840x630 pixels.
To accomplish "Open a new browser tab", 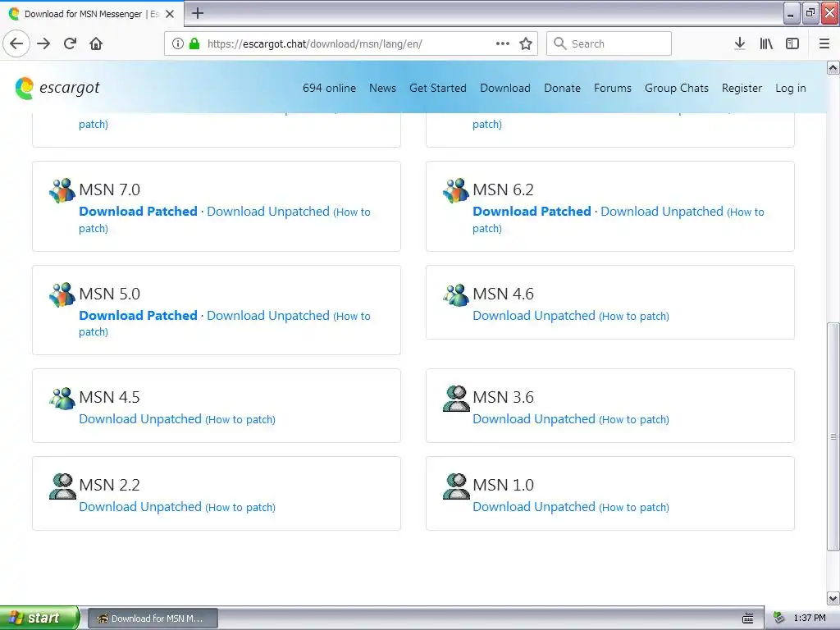I will pyautogui.click(x=198, y=13).
